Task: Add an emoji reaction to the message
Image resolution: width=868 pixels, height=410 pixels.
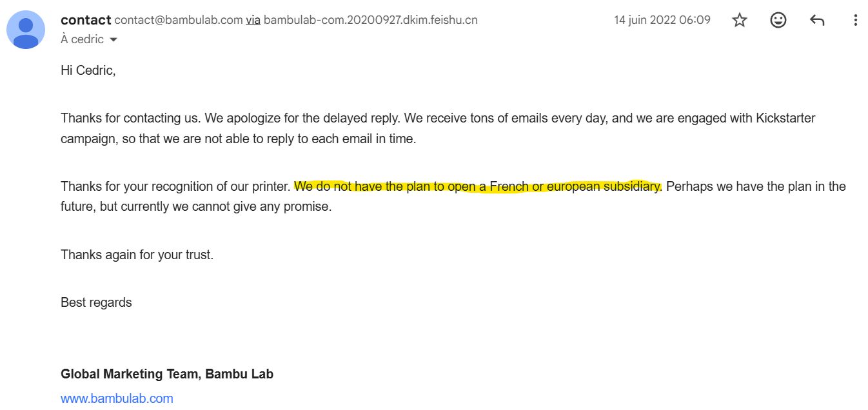Action: (x=778, y=20)
